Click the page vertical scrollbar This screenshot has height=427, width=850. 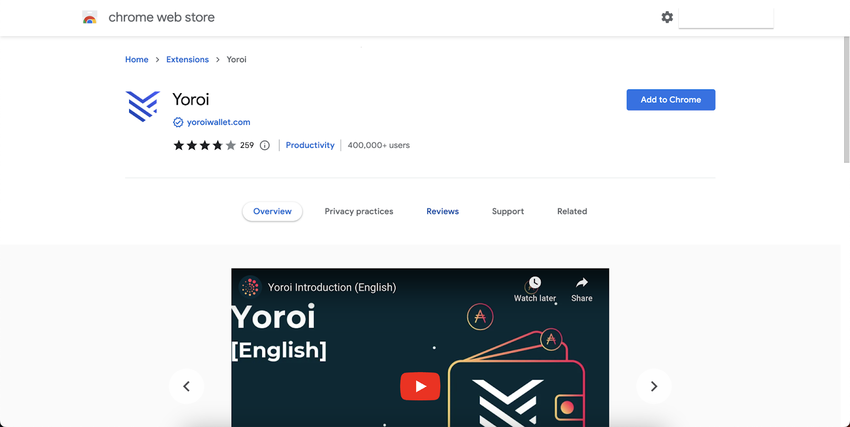846,100
